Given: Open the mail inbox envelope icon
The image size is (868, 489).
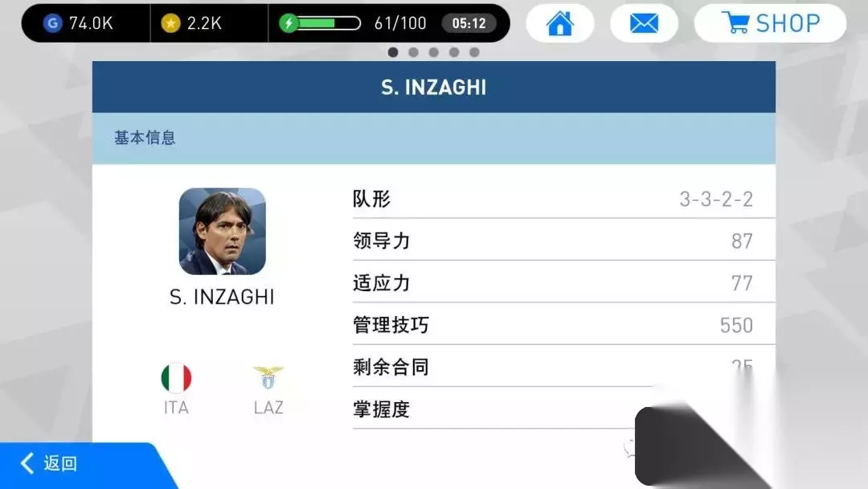Looking at the screenshot, I should pos(644,23).
